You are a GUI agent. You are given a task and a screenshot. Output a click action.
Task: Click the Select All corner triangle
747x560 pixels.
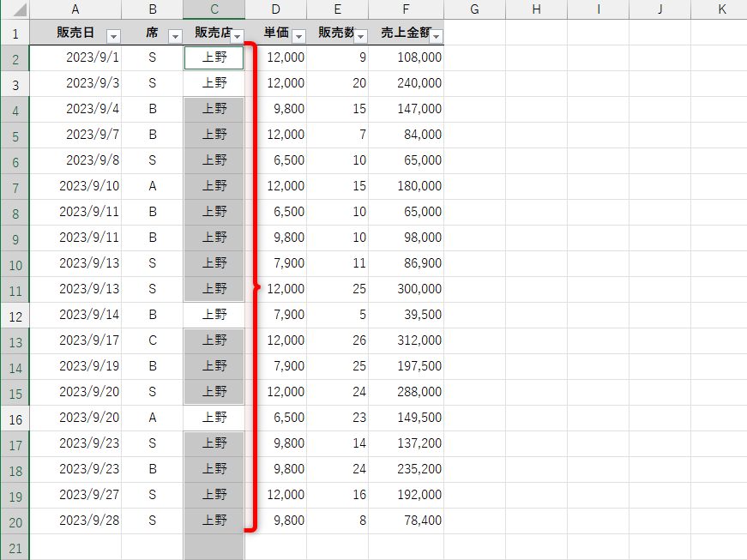point(18,9)
